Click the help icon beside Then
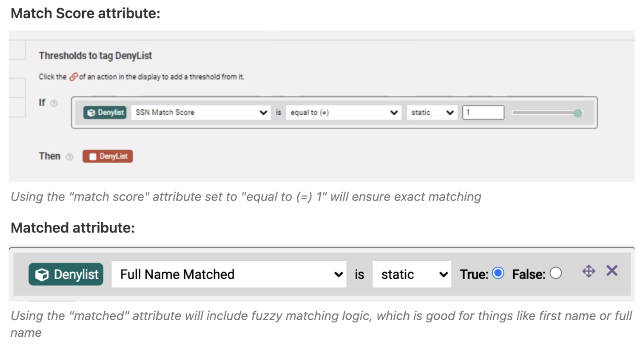This screenshot has height=351, width=644. coord(69,157)
